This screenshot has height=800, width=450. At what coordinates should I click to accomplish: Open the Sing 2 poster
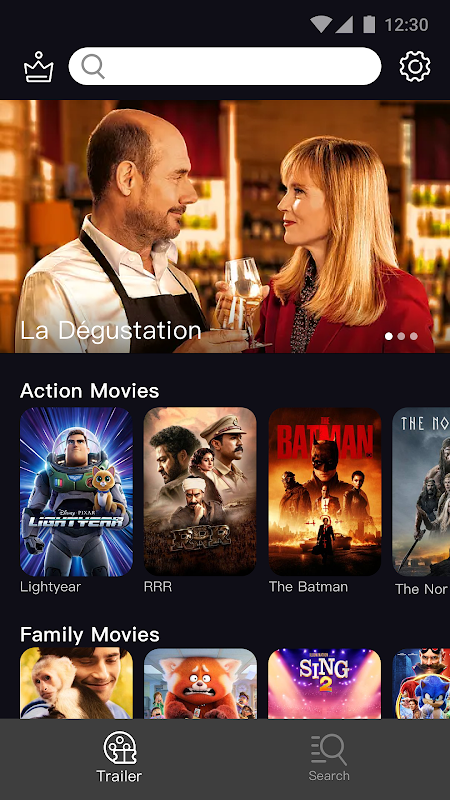(325, 684)
